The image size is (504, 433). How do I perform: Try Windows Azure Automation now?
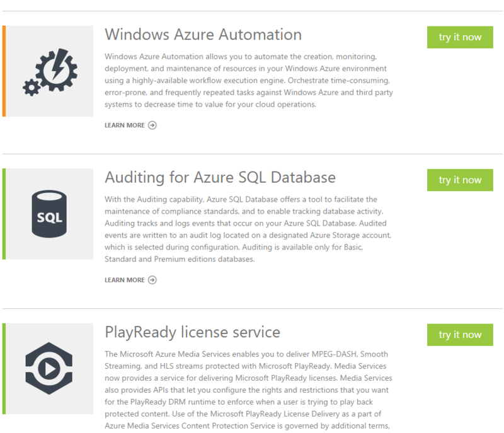click(x=460, y=37)
